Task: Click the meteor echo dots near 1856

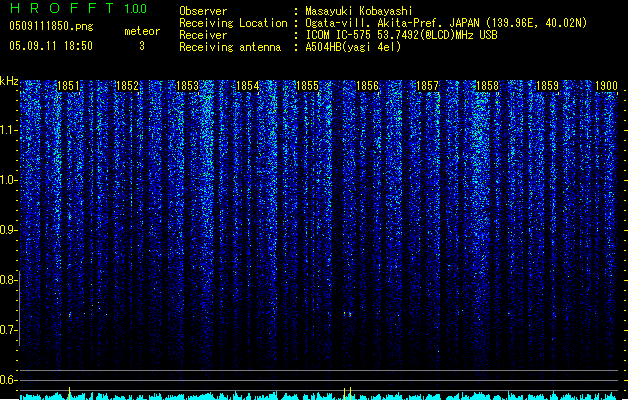Action: [x=348, y=314]
